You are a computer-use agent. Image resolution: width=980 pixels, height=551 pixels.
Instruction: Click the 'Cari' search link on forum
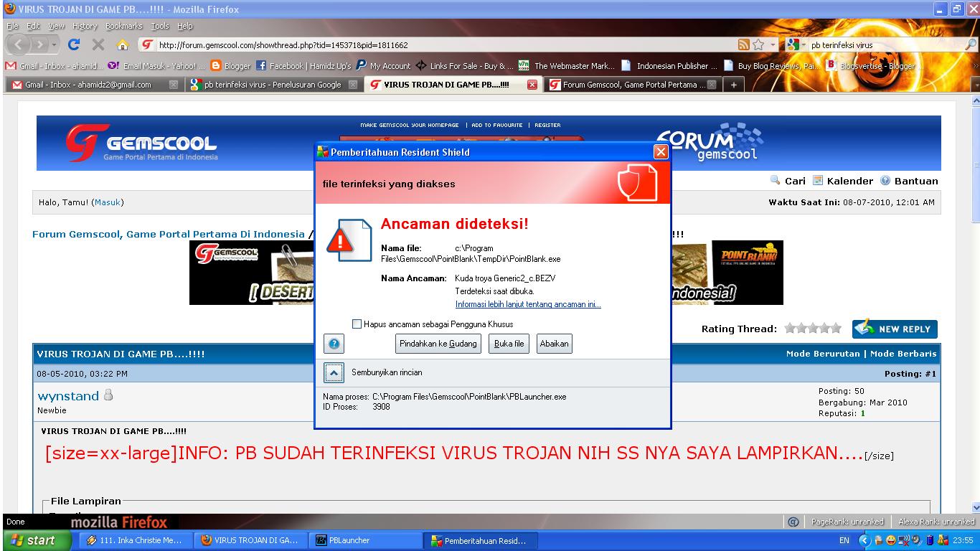pyautogui.click(x=788, y=181)
